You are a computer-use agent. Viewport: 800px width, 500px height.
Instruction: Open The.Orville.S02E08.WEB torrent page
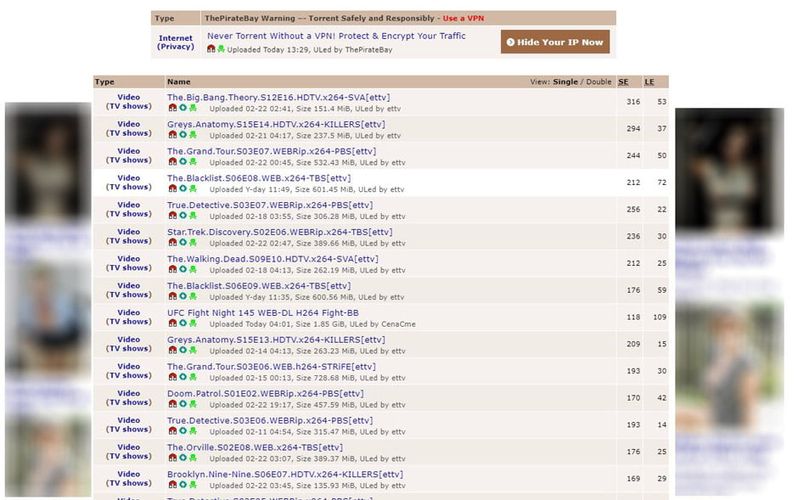[255, 448]
